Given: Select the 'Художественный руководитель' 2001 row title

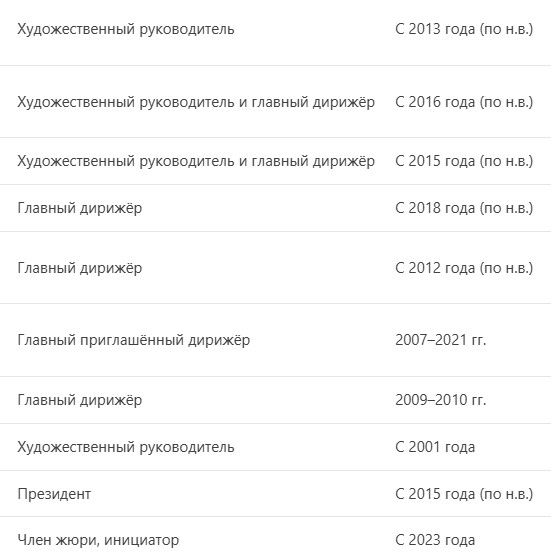Looking at the screenshot, I should [x=126, y=448].
